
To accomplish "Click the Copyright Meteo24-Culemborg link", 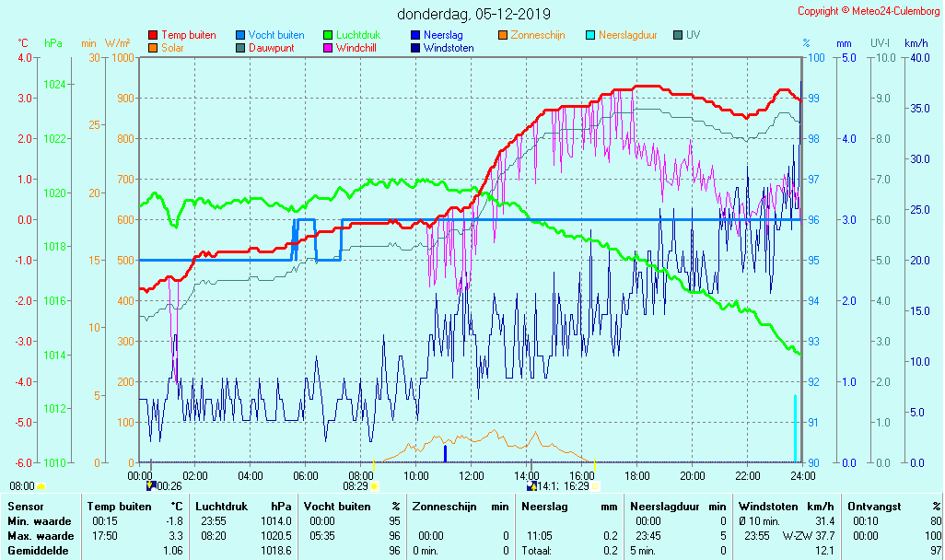I will point(869,11).
